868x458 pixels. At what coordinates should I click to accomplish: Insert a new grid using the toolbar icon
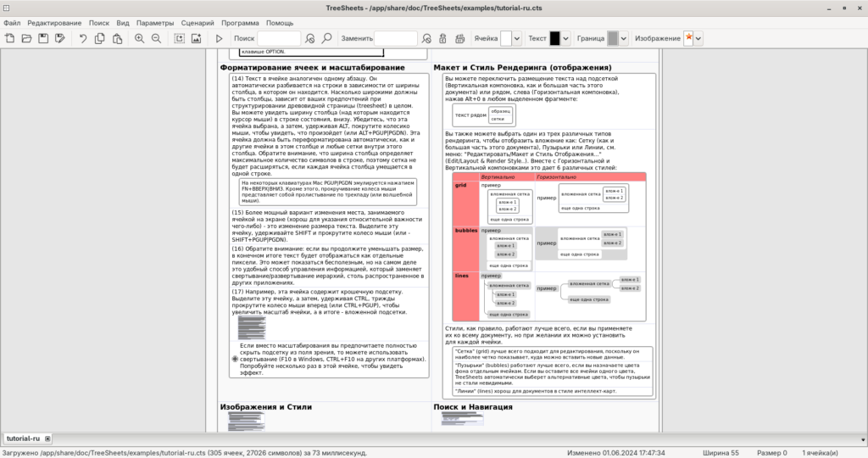click(x=180, y=38)
